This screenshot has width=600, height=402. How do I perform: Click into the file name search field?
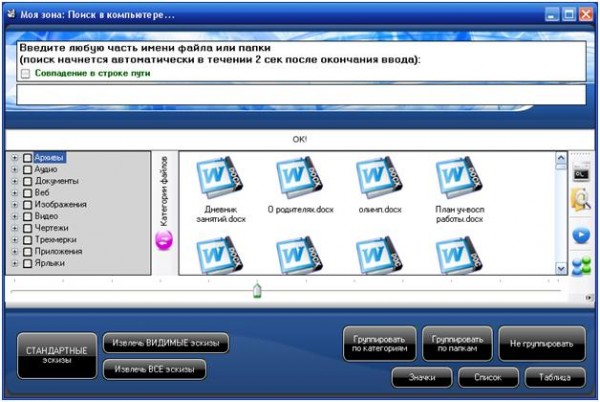pyautogui.click(x=301, y=94)
